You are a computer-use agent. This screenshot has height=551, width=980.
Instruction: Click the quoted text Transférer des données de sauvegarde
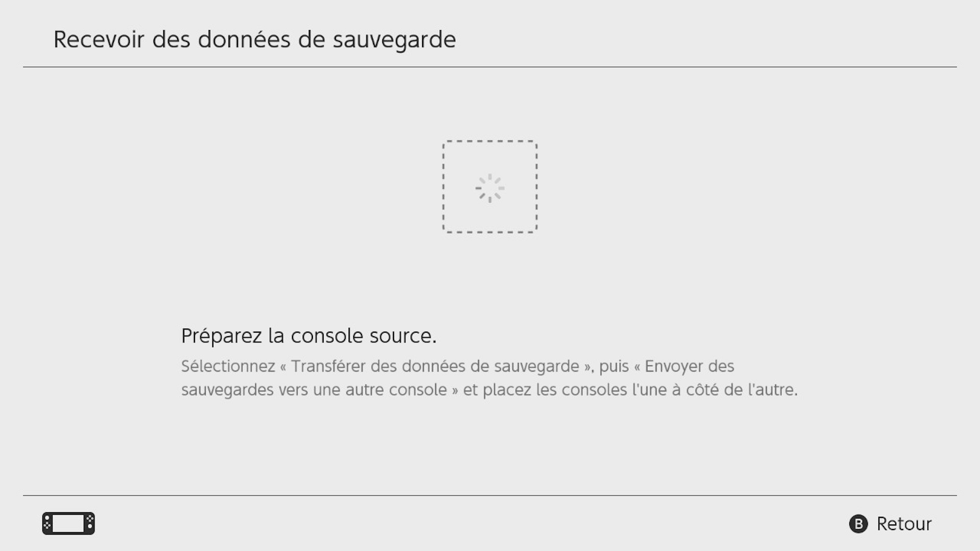click(x=435, y=366)
